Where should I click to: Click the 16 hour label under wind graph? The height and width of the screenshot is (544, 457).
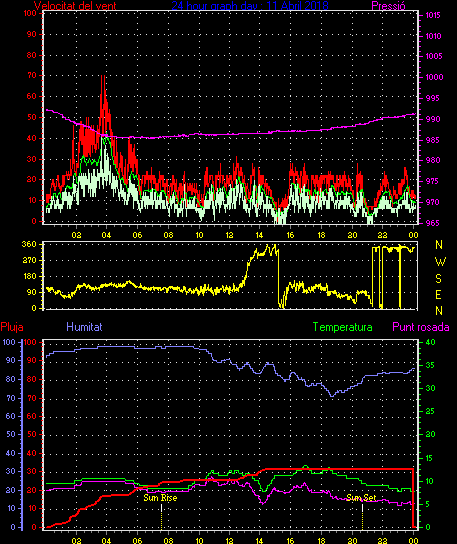click(x=290, y=235)
